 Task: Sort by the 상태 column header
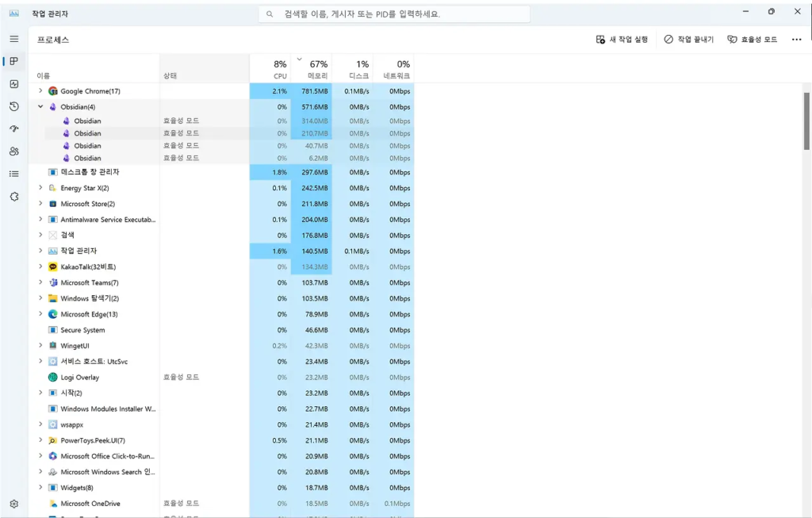(205, 68)
